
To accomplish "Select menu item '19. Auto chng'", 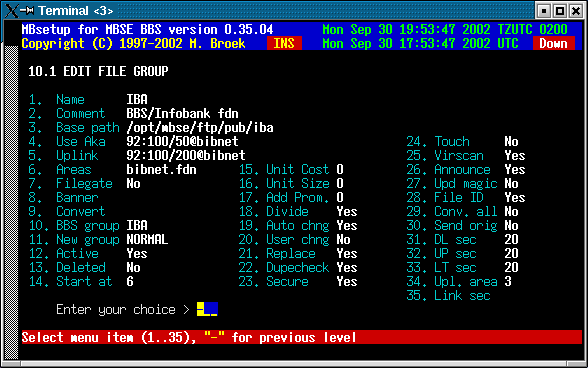I will pos(284,225).
